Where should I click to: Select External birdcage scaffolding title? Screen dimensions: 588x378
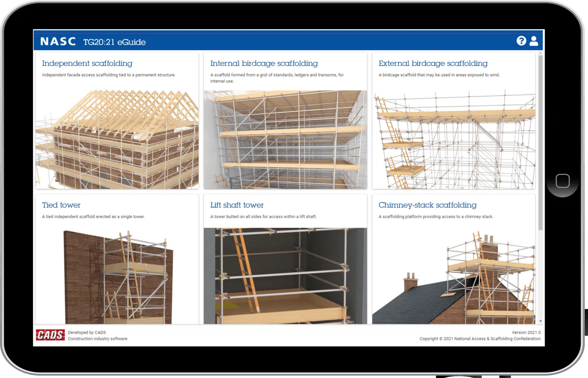[433, 63]
